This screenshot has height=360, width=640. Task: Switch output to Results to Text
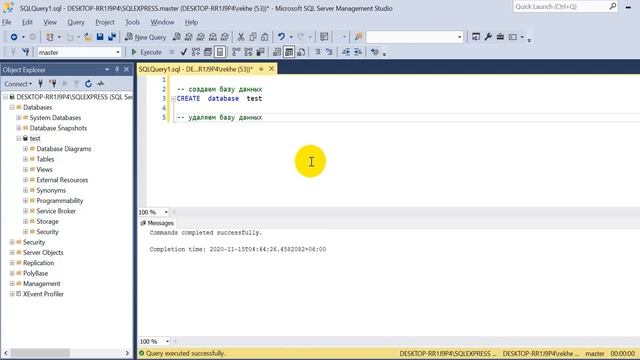click(x=277, y=52)
